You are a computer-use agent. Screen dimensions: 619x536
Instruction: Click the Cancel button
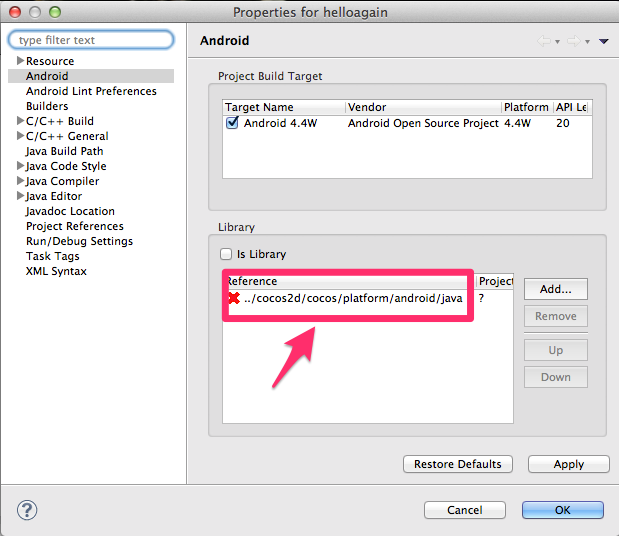[465, 510]
